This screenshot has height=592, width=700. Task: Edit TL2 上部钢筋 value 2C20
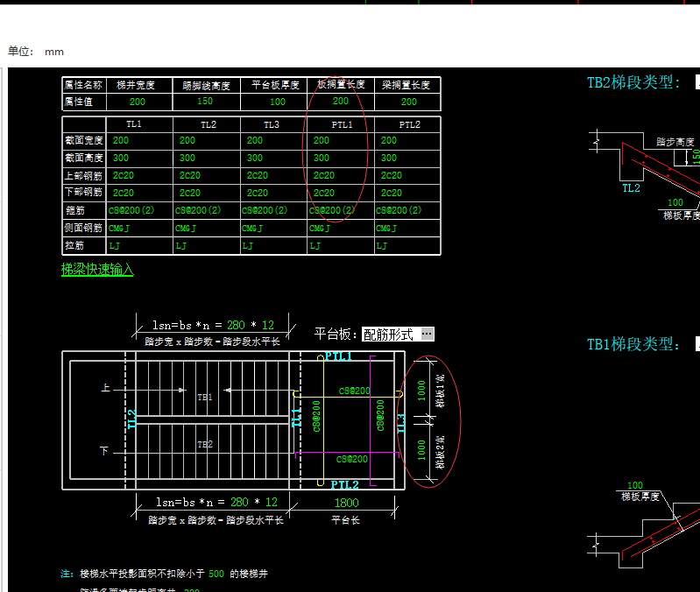click(x=190, y=176)
